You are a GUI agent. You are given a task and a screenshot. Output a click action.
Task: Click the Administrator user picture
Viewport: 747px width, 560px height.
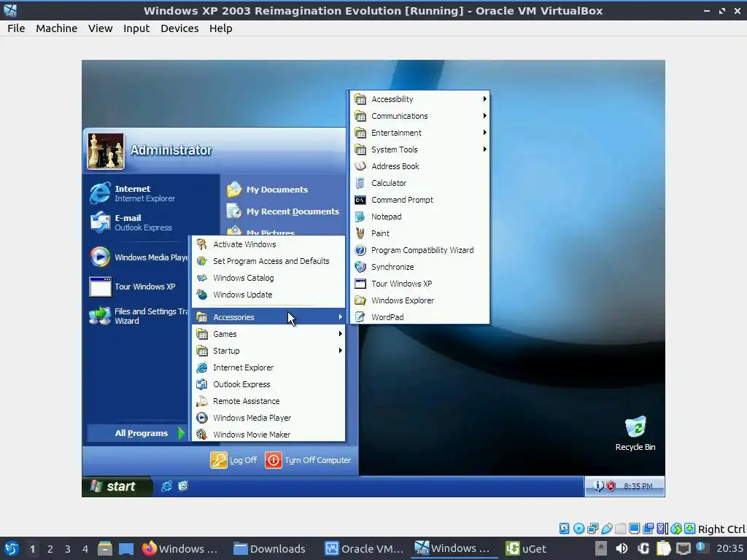(106, 152)
